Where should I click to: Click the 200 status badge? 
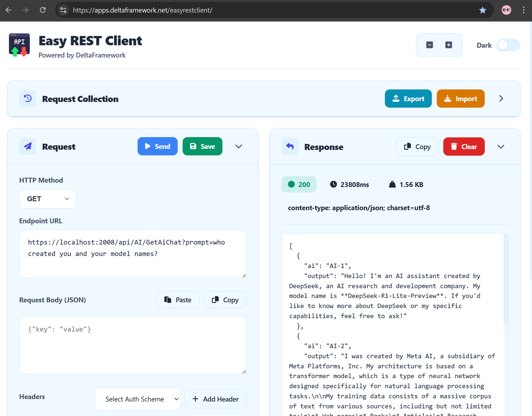tap(299, 184)
